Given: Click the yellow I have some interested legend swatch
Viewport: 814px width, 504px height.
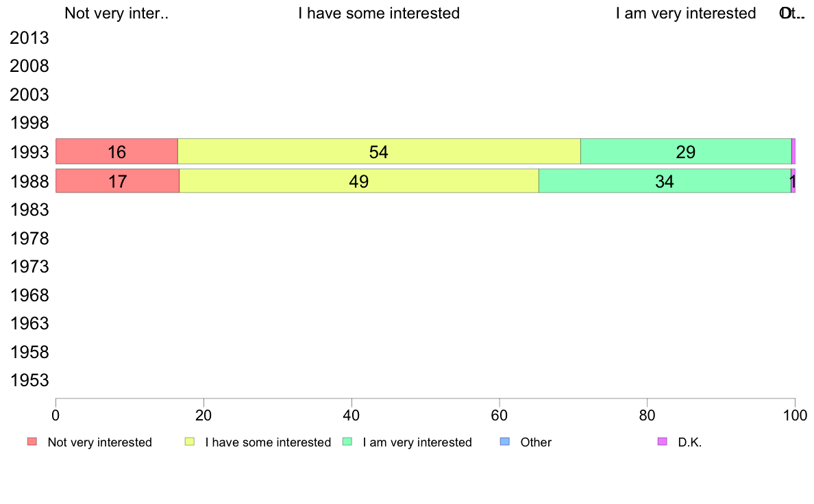Looking at the screenshot, I should 190,442.
